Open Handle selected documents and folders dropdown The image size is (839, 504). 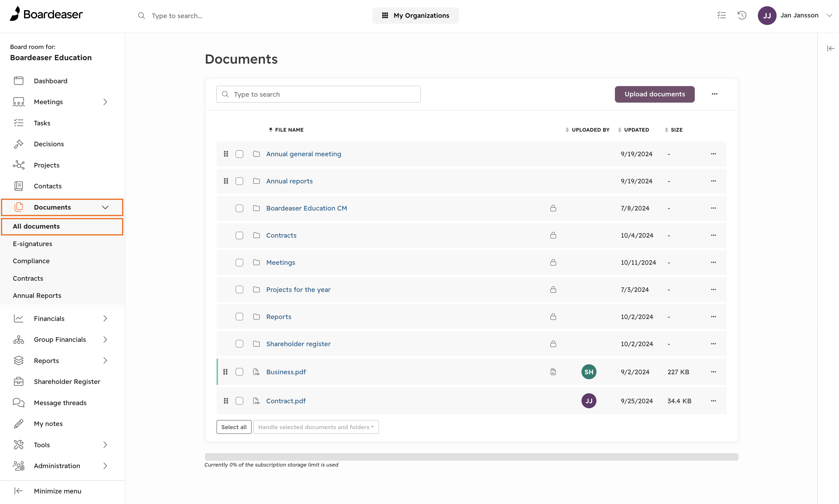316,427
